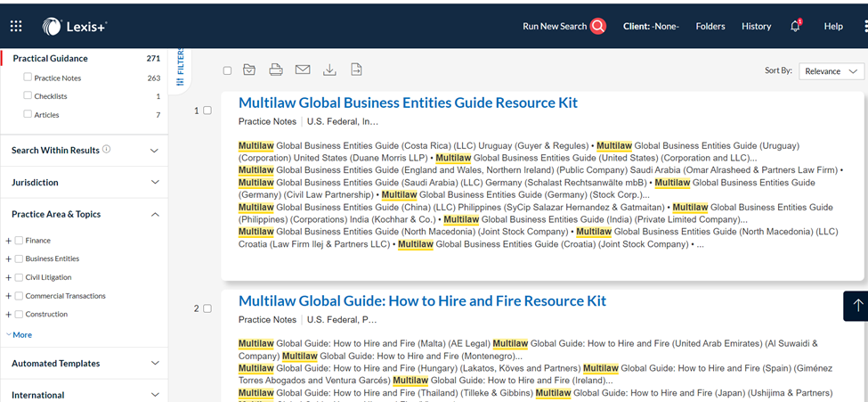
Task: Open Folders in the top bar
Action: tap(710, 26)
